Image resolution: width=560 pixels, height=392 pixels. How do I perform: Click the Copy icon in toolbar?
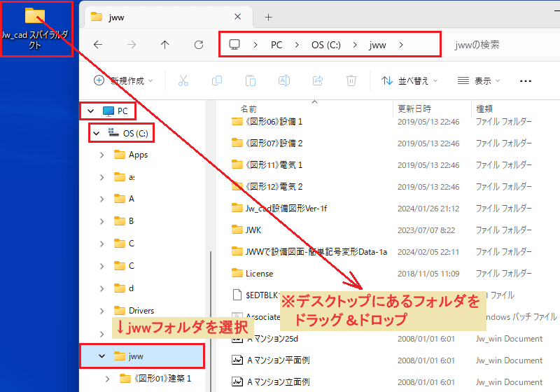click(217, 80)
